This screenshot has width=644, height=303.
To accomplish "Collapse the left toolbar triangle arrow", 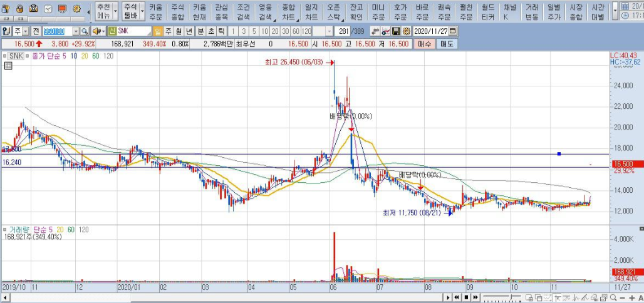I will click(88, 12).
